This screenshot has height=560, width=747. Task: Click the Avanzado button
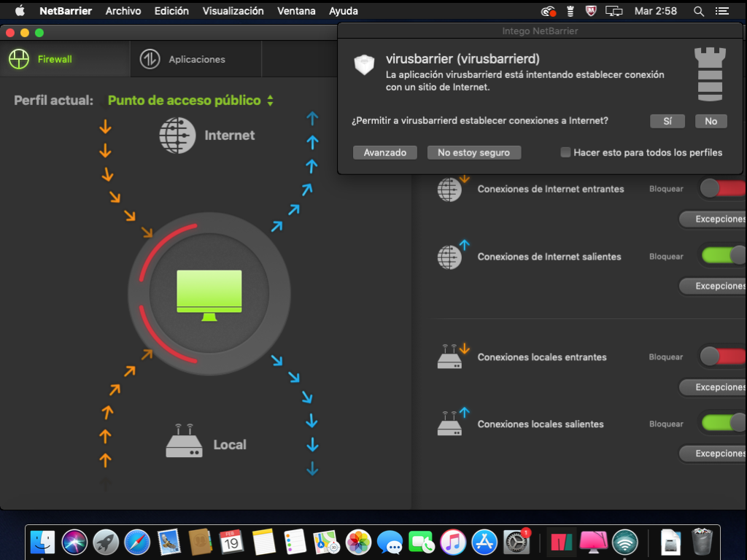click(x=385, y=152)
